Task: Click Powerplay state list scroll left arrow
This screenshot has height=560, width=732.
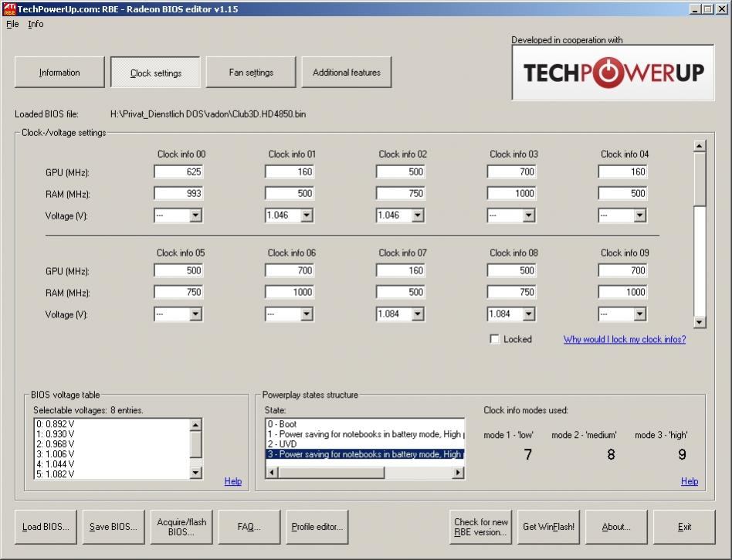Action: (x=272, y=473)
